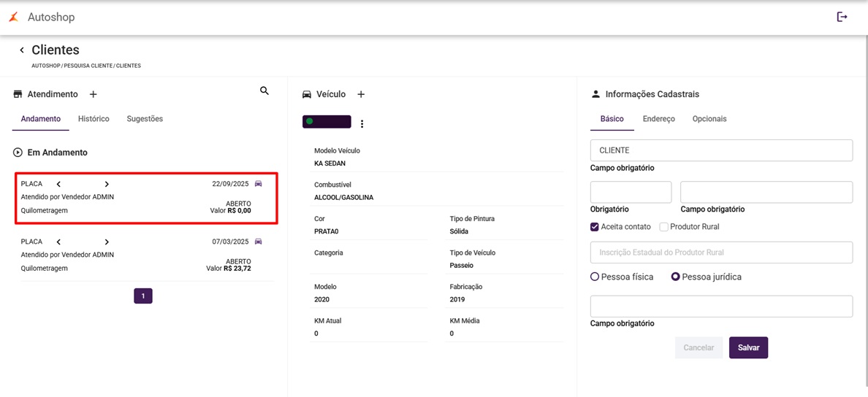Open the Endereço tab
The width and height of the screenshot is (868, 397).
pos(658,119)
